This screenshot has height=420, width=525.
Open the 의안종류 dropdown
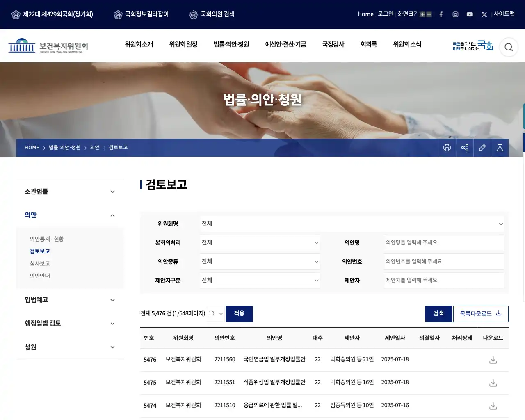(x=260, y=262)
